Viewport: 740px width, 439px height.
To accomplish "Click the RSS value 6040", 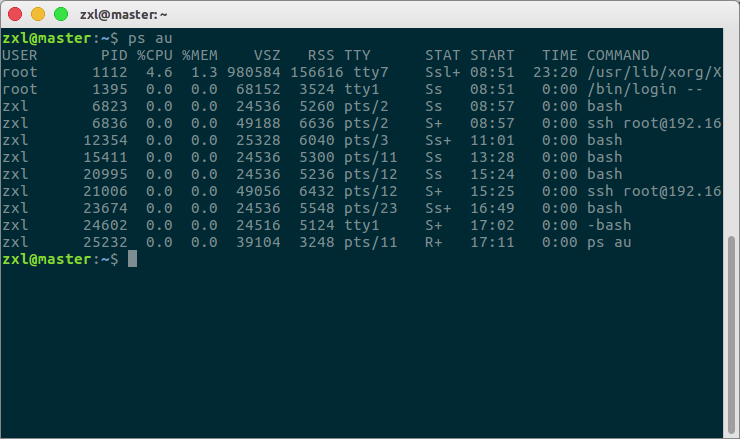I will click(x=317, y=140).
